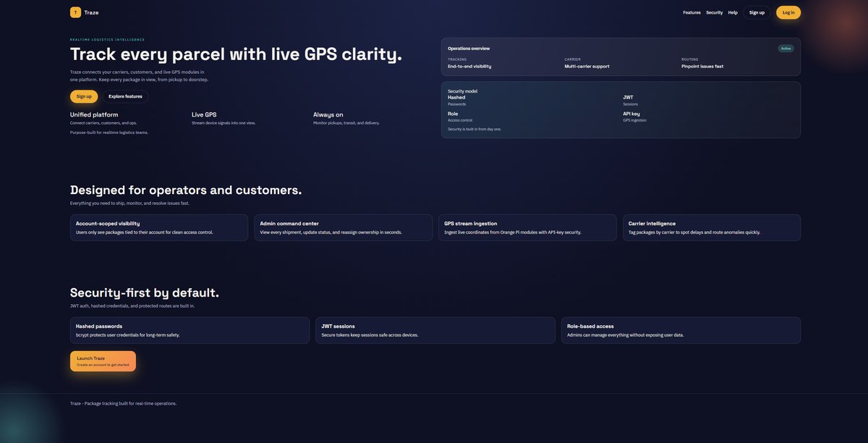Viewport: 868px width, 443px height.
Task: Click the 'Track every parcel' headline
Action: point(236,54)
